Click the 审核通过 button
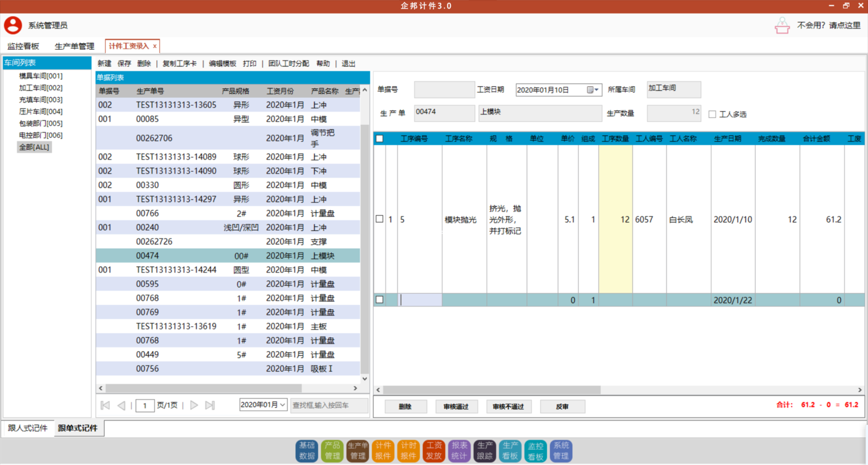868x465 pixels. tap(457, 407)
